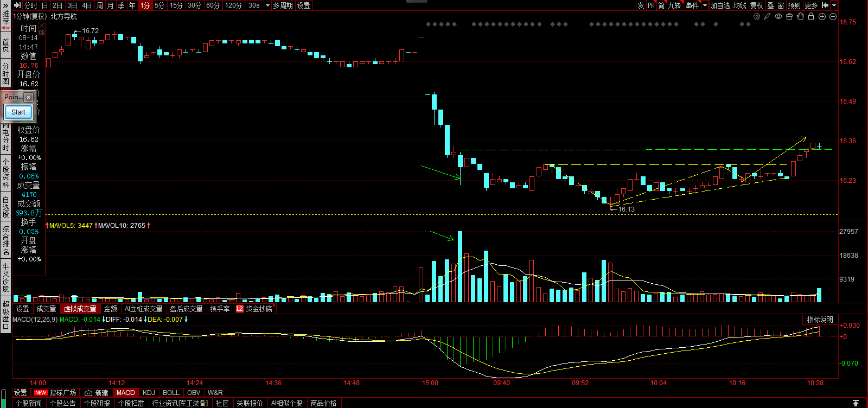
Task: Click 加自选 add to watchlist
Action: point(720,5)
